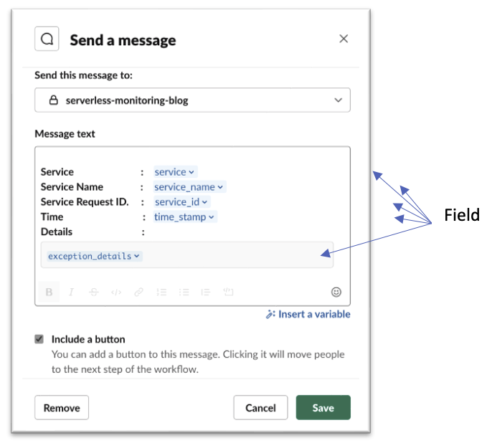This screenshot has width=487, height=448.
Task: Add a hyperlink to message text
Action: (x=138, y=292)
